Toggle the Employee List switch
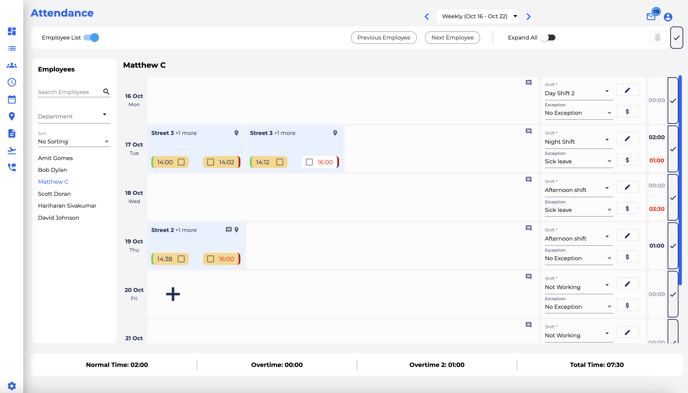The height and width of the screenshot is (393, 688). 92,37
